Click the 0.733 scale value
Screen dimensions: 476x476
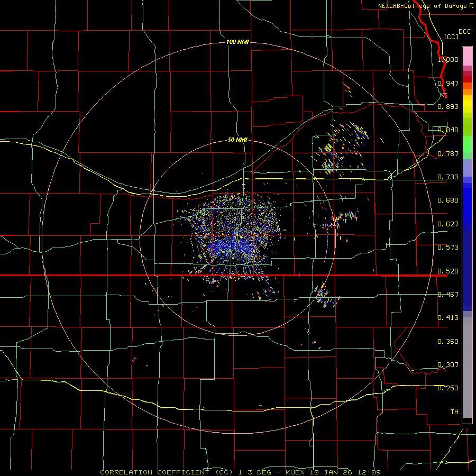click(x=448, y=177)
